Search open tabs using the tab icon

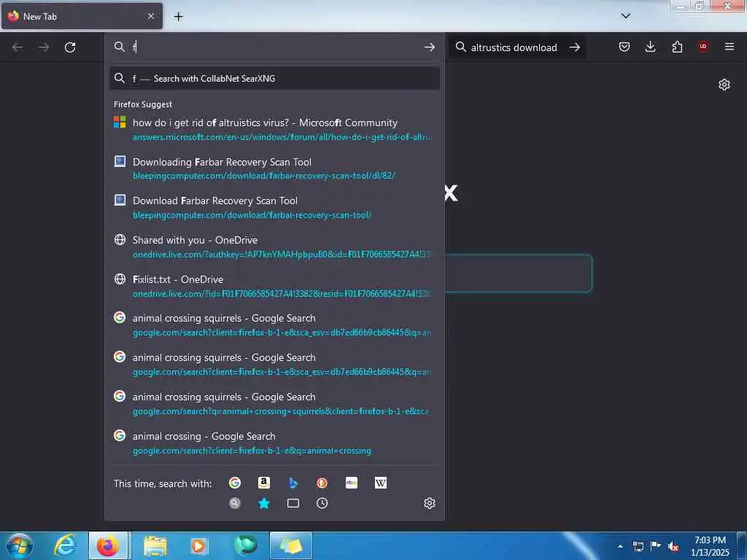293,503
